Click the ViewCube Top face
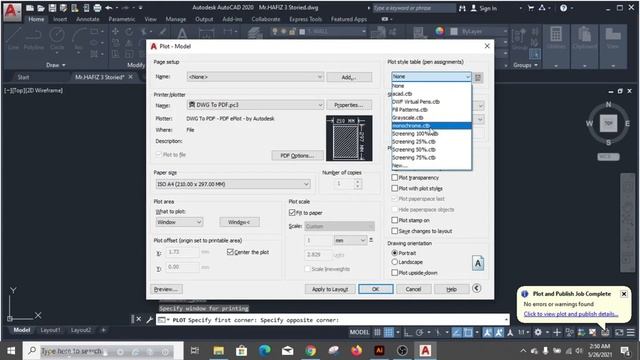Viewport: 640px width, 360px height. (608, 123)
